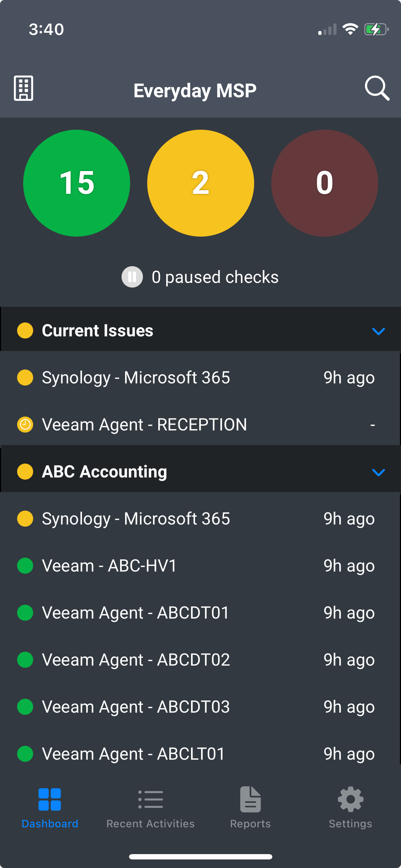This screenshot has width=401, height=868.
Task: Collapse the Current Issues section chevron
Action: tap(378, 331)
